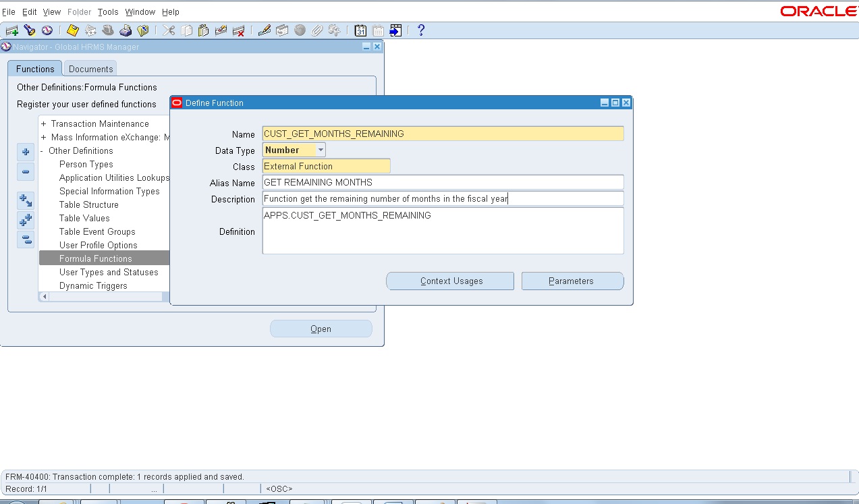
Task: Click the FRM-40400 status bar message
Action: (125, 476)
